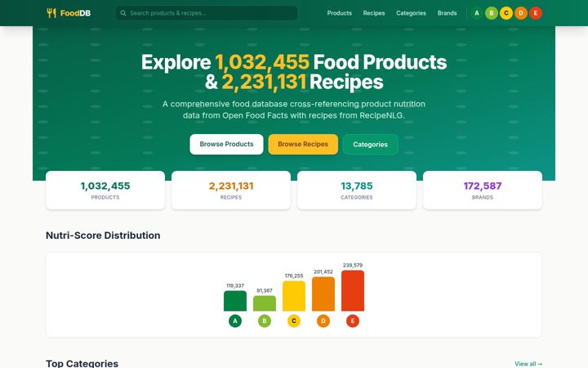Click the 201,452 value above bar D
588x368 pixels.
323,272
